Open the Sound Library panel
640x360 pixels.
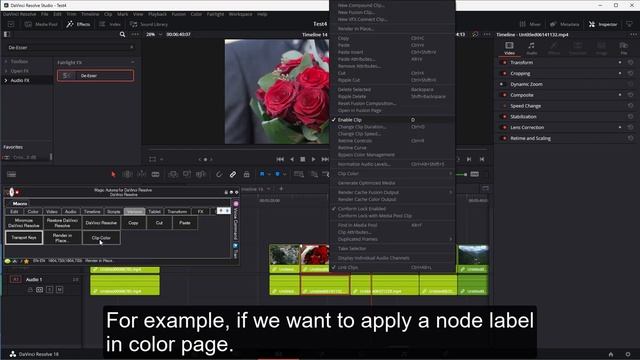click(x=149, y=24)
